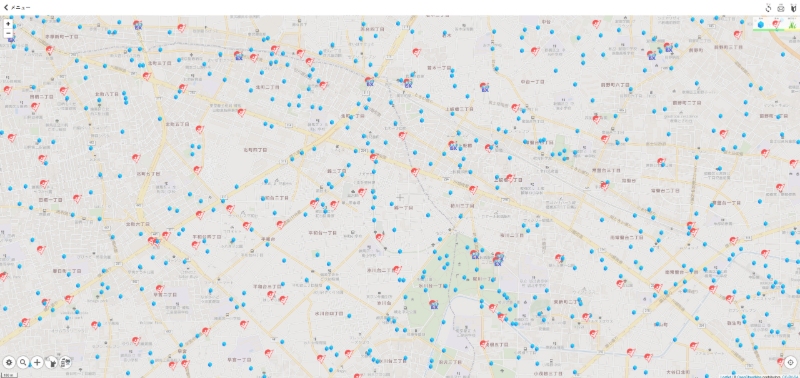This screenshot has width=800, height=378.
Task: Open the Leaflet attribution link
Action: 727,376
